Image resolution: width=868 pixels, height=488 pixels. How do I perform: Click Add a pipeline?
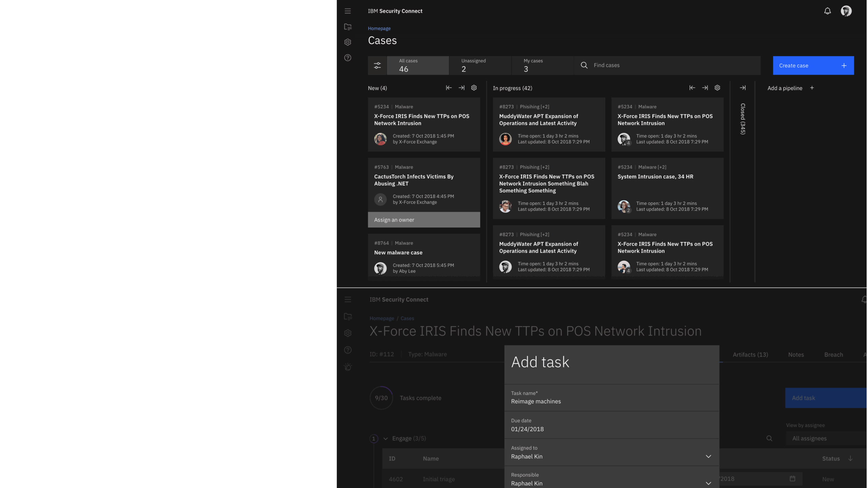(785, 88)
